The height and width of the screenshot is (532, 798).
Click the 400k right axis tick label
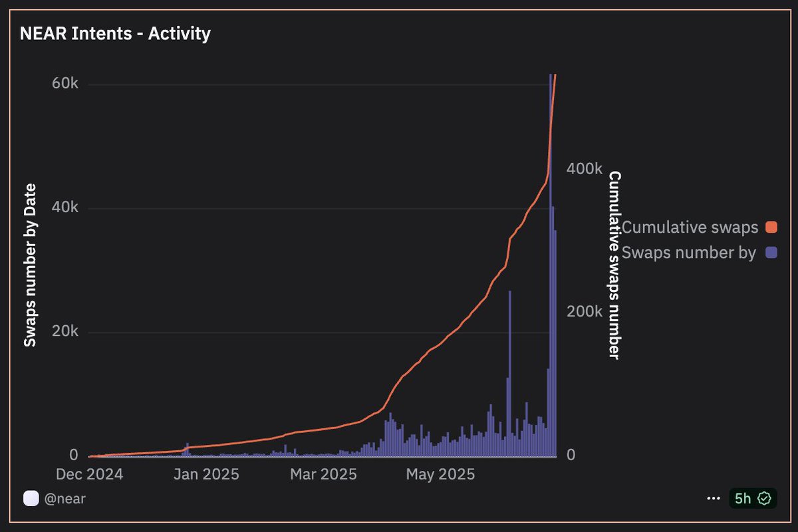pos(584,169)
